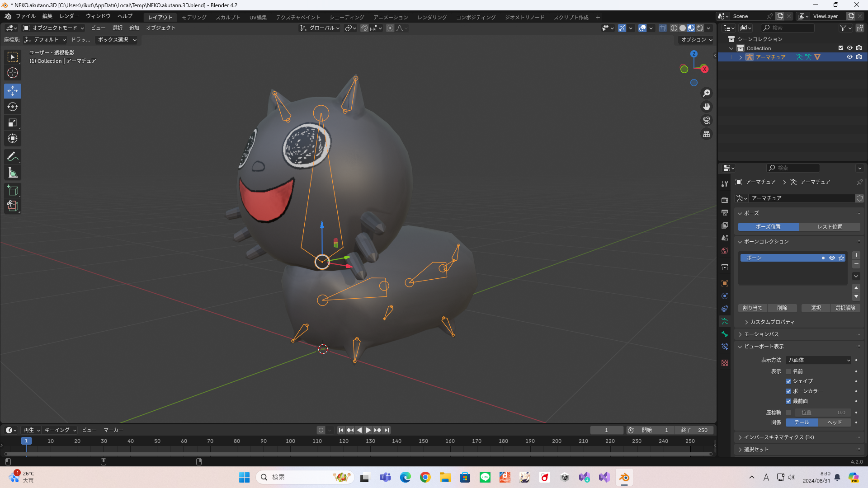The height and width of the screenshot is (488, 868).
Task: Select the 3D Cursor tool
Action: point(13,73)
